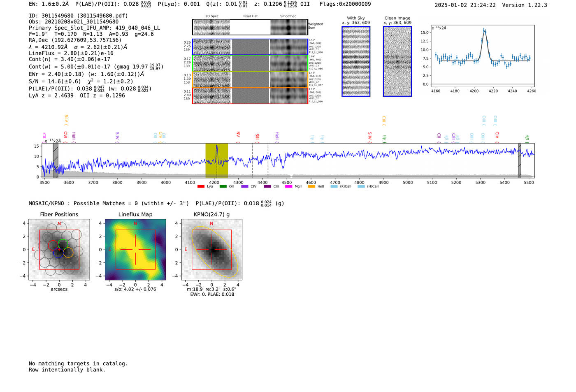Open the KPNO(24.7) g image
Viewport: 576px width, 392px height.
pos(211,250)
